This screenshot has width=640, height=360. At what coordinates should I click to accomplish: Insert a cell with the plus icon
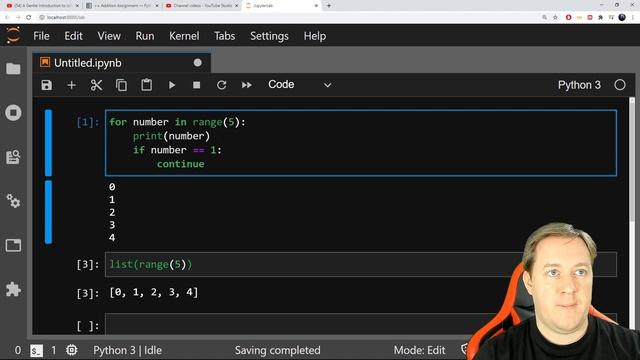(x=71, y=85)
